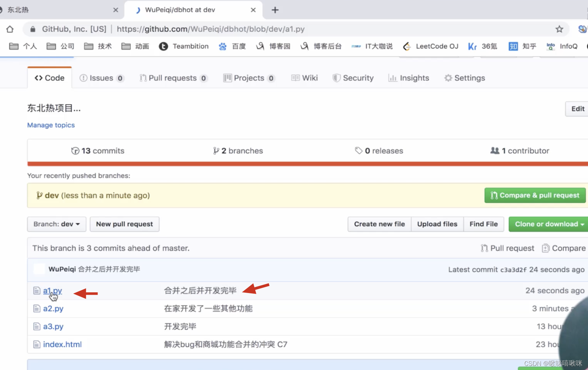Click the Manage topics link
Viewport: 588px width, 370px height.
pos(51,125)
